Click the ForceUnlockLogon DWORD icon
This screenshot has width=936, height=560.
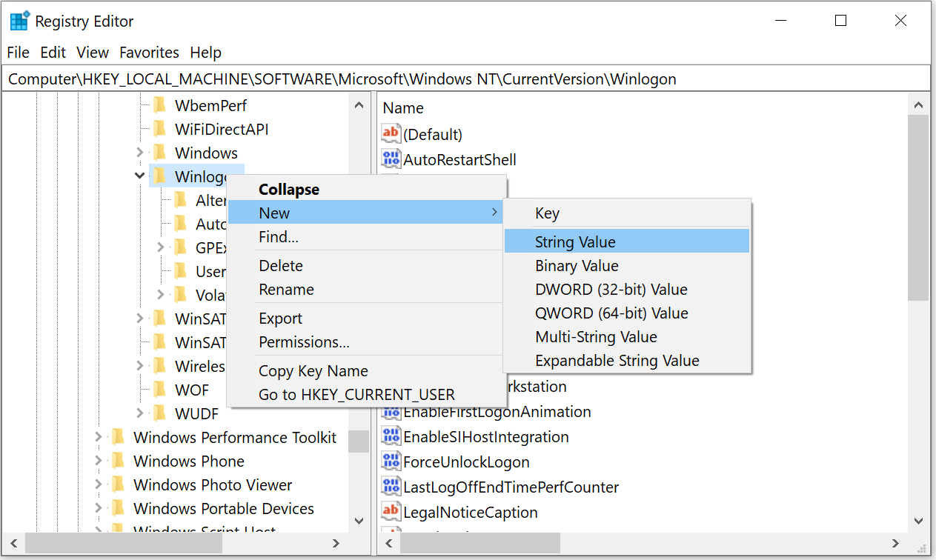390,462
